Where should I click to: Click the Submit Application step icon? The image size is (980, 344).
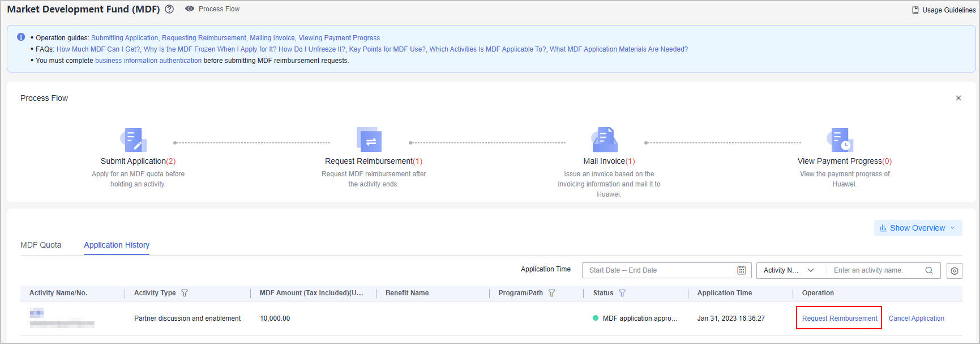pos(134,140)
